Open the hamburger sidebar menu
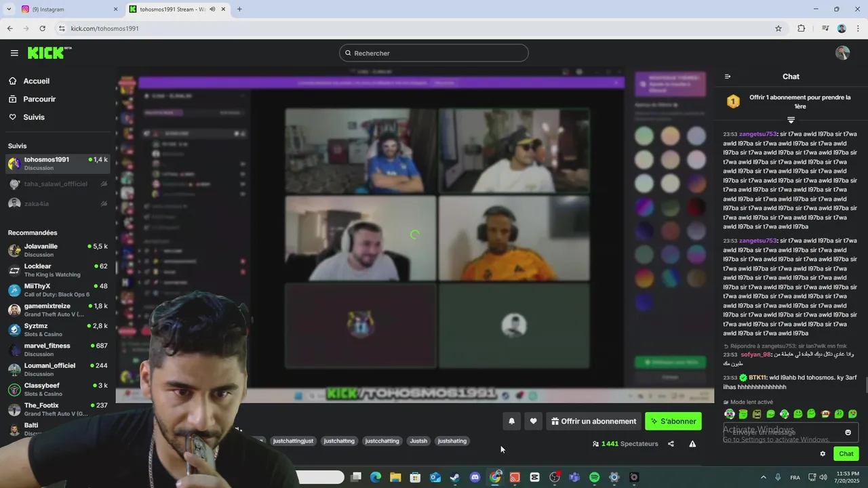Image resolution: width=868 pixels, height=488 pixels. pos(14,53)
